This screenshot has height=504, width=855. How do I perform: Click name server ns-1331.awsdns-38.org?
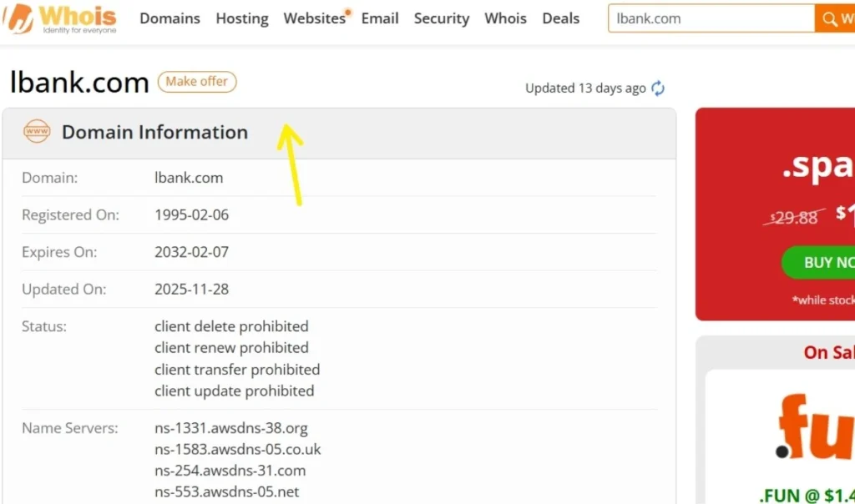pyautogui.click(x=230, y=428)
